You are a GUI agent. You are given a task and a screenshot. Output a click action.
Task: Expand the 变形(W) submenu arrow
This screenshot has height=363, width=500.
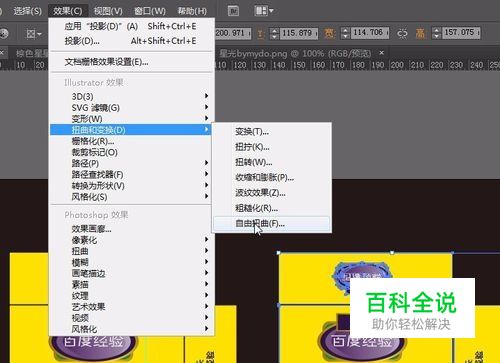[207, 118]
